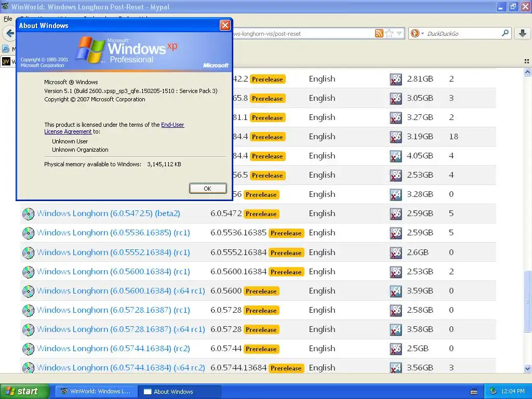Viewport: 532px width, 399px height.
Task: Open the RSS feed icon in address bar
Action: click(x=379, y=33)
